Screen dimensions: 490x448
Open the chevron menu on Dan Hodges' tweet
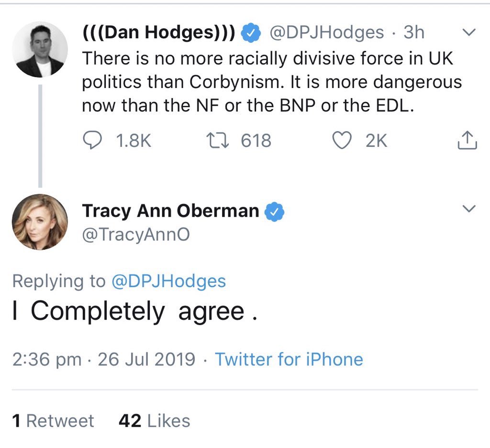tap(468, 32)
